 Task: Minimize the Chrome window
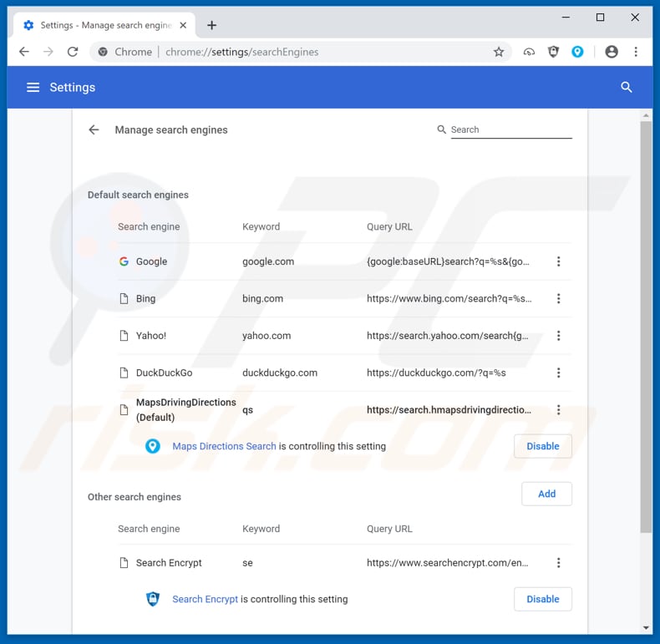coord(566,18)
